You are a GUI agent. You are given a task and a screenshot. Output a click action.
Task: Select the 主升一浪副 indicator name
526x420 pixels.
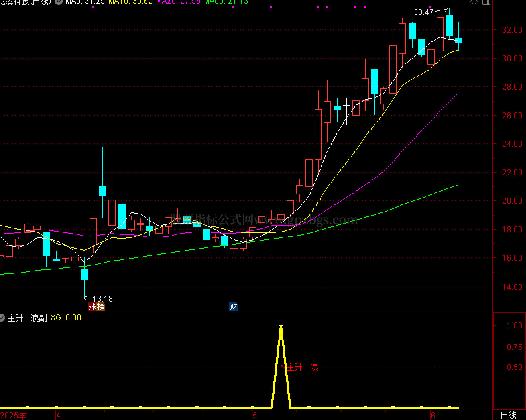pyautogui.click(x=28, y=318)
